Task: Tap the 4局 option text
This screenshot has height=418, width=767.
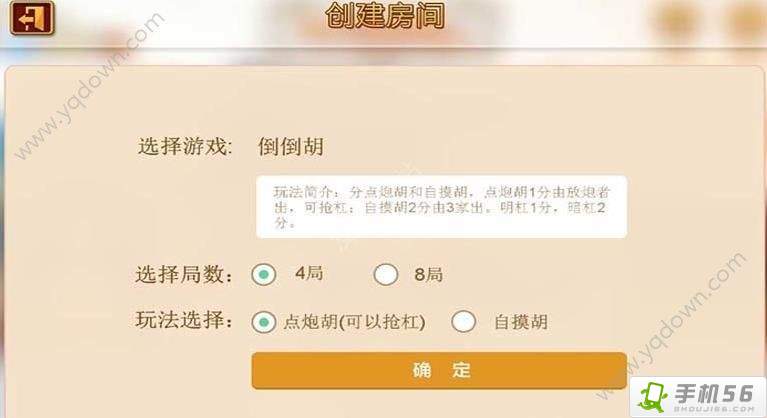Action: tap(309, 273)
